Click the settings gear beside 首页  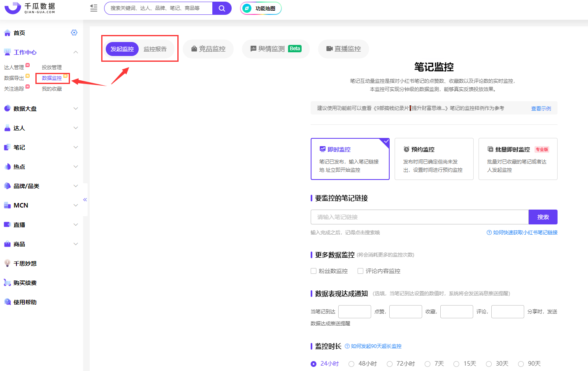[x=74, y=32]
